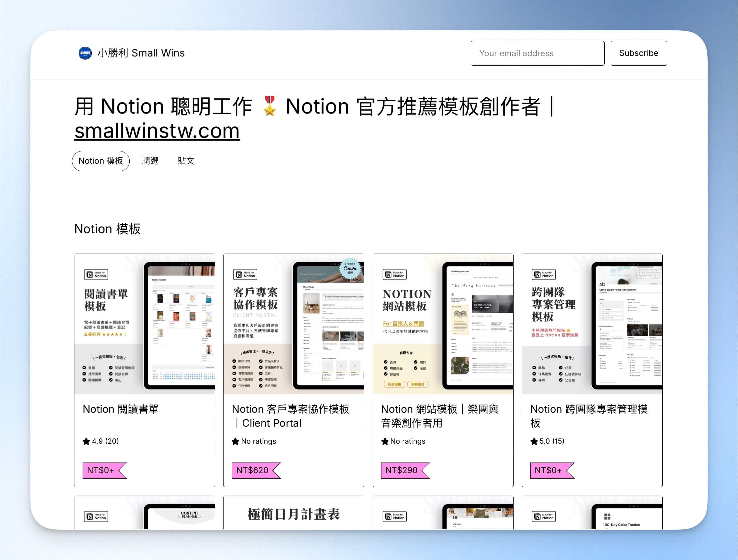Click the NT$0+ price tag on 跨團隊專案管理模板
Screen dimensions: 738x560
[552, 471]
